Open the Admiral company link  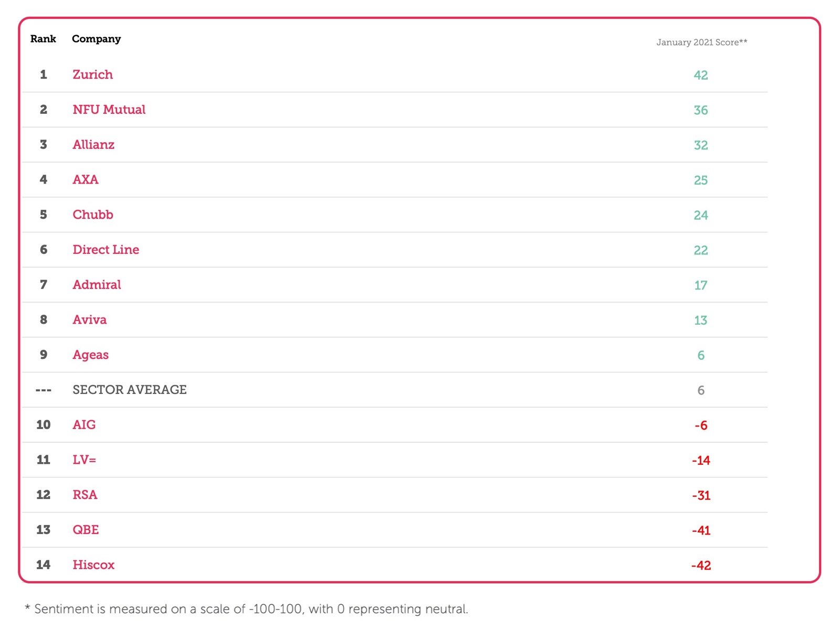click(x=97, y=285)
